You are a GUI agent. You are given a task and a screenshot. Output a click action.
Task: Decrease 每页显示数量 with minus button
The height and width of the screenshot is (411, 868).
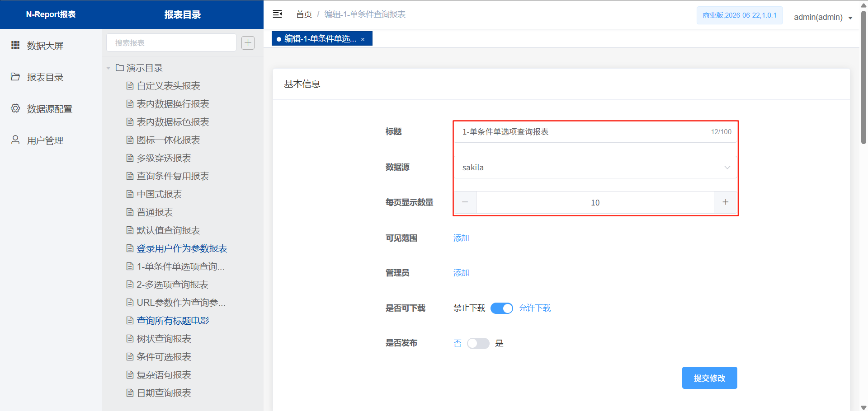pyautogui.click(x=465, y=202)
